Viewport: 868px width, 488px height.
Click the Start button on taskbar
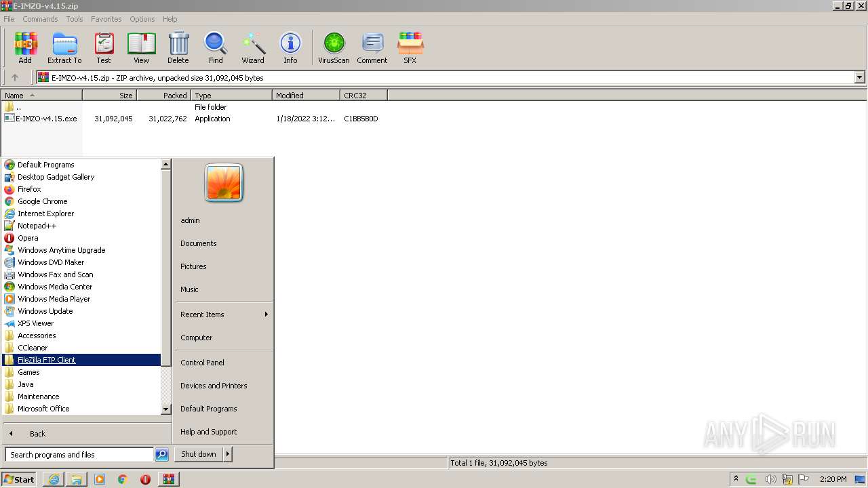pos(19,479)
